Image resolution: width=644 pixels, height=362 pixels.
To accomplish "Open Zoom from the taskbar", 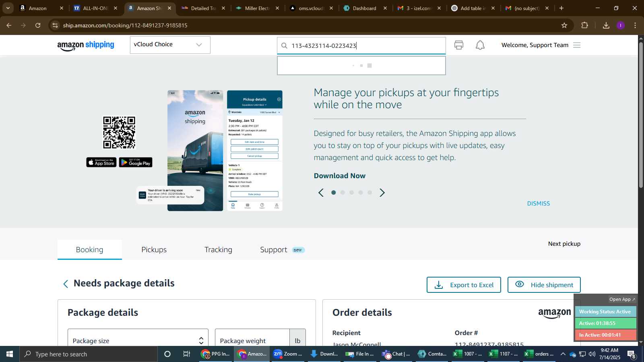I will pyautogui.click(x=287, y=354).
